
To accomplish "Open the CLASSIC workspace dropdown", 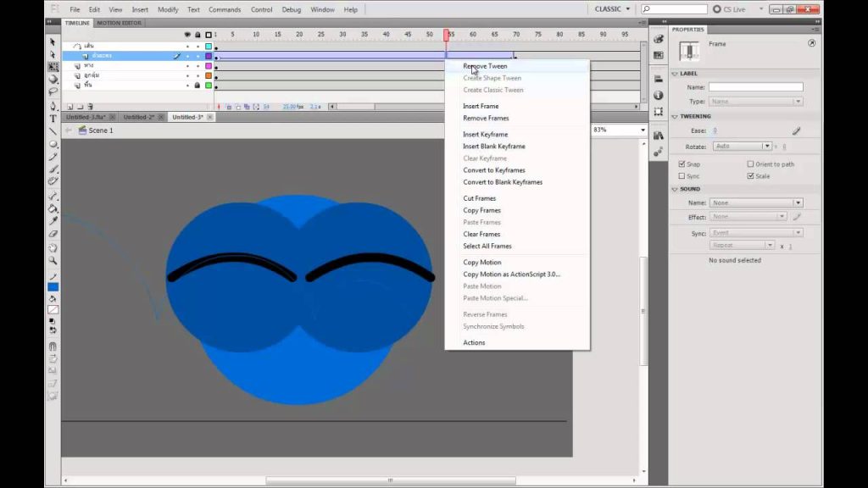I will pyautogui.click(x=612, y=8).
